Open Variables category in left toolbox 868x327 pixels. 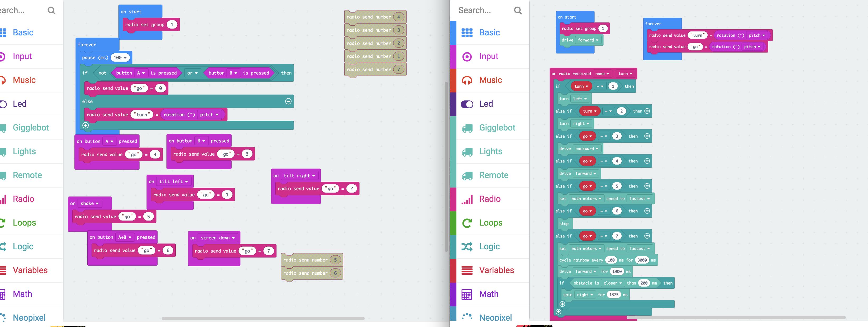pos(30,270)
